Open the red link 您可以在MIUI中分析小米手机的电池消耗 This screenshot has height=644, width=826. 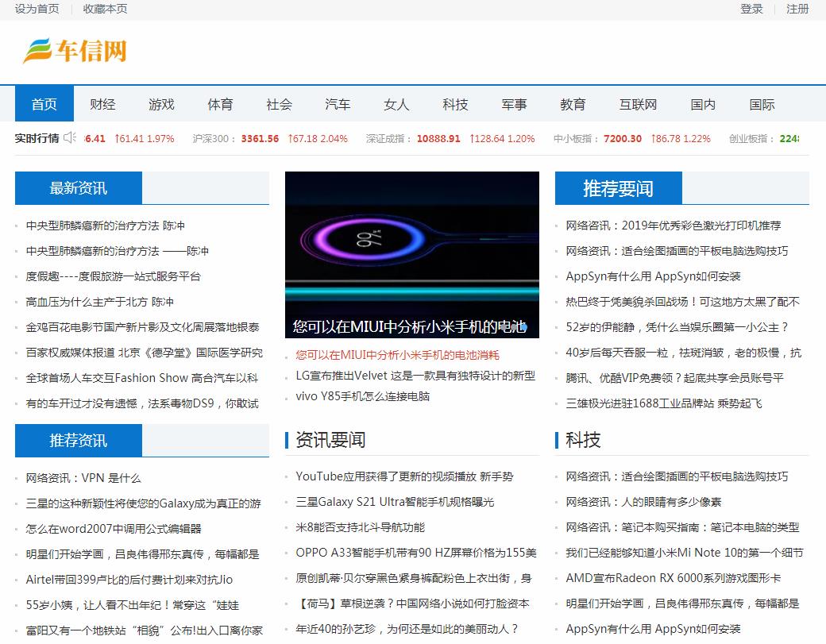(x=397, y=355)
